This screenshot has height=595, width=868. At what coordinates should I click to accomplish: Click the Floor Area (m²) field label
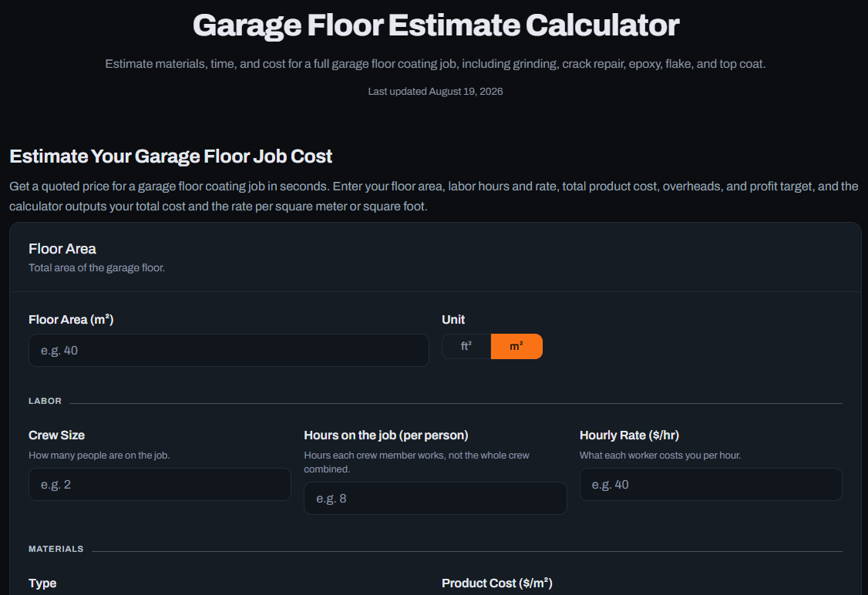(71, 319)
